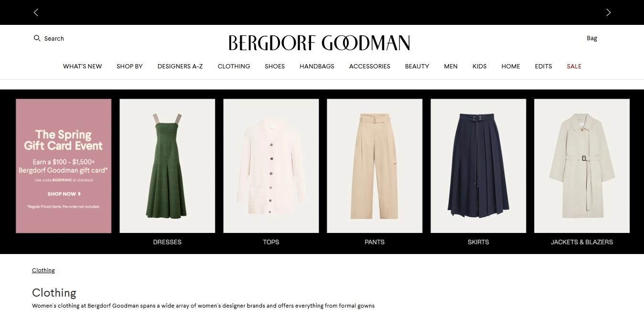The width and height of the screenshot is (644, 310).
Task: Expand the Clothing navigation menu
Action: tap(234, 66)
